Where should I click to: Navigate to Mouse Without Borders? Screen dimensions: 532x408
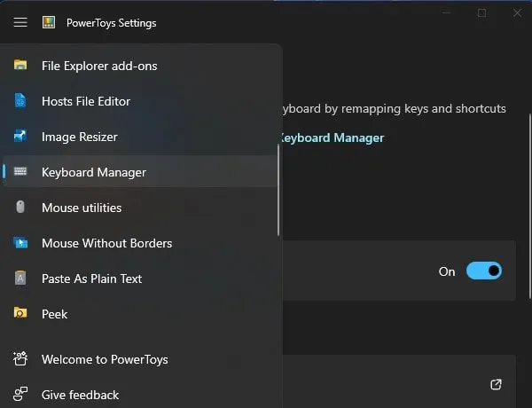pyautogui.click(x=140, y=243)
